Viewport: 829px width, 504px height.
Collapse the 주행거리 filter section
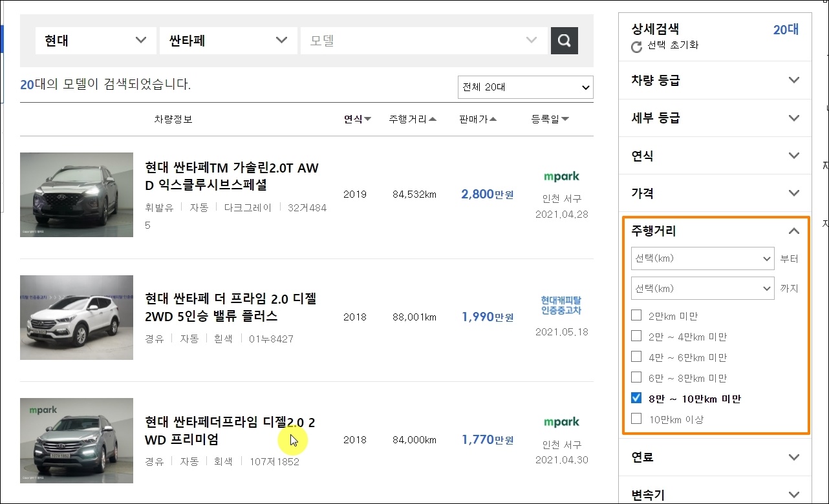pos(715,231)
